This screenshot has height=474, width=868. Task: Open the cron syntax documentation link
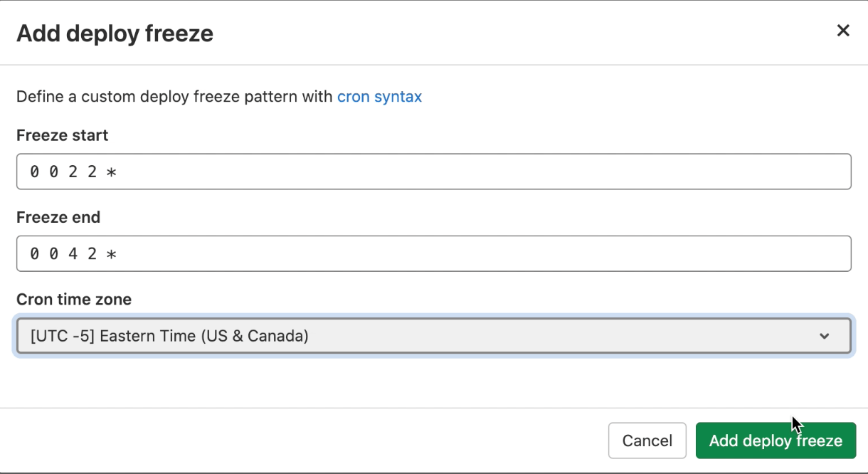point(379,97)
